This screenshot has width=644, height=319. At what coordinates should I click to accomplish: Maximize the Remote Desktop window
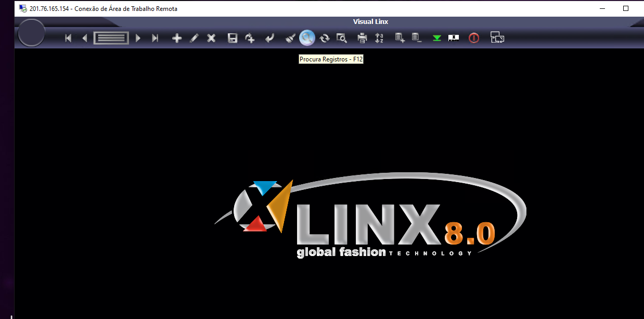[x=626, y=8]
